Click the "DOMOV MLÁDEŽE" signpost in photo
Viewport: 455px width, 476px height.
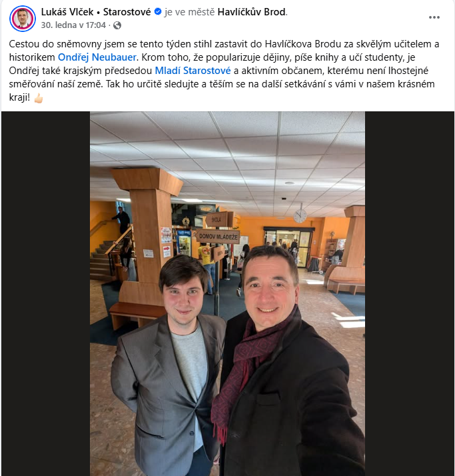218,237
